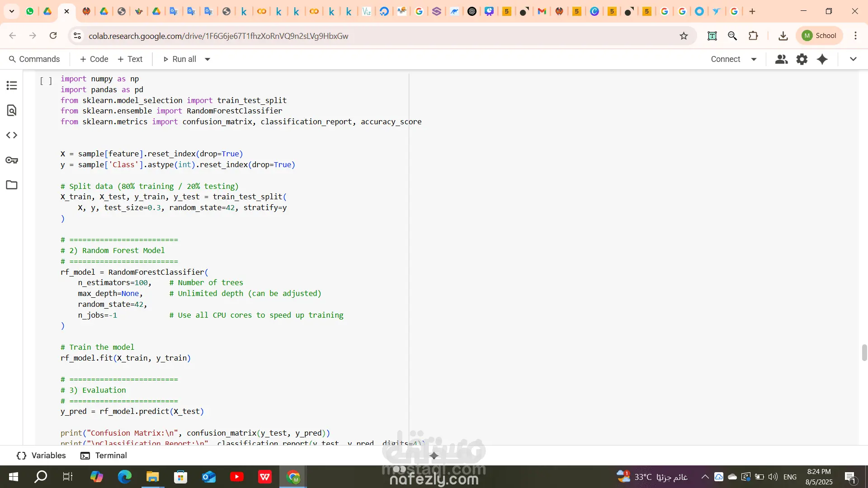
Task: Open YouTube from the Windows taskbar
Action: point(236,477)
